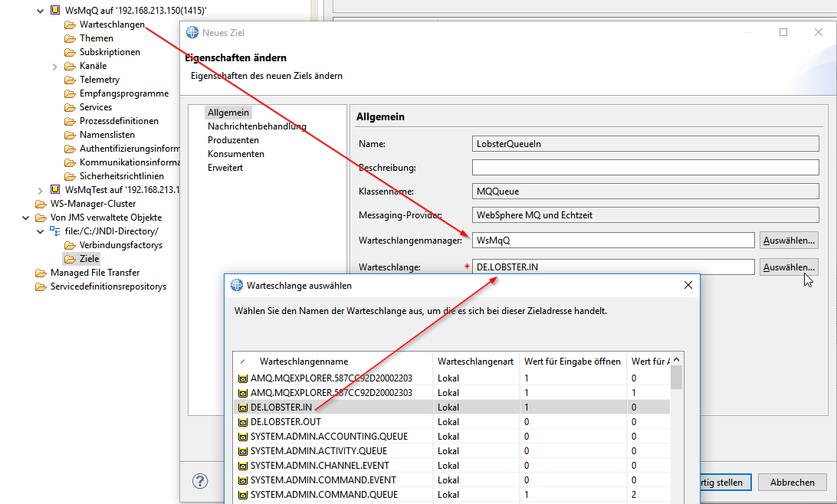The height and width of the screenshot is (504, 837).
Task: Expand the WsMqTest queue manager node
Action: pyautogui.click(x=41, y=189)
